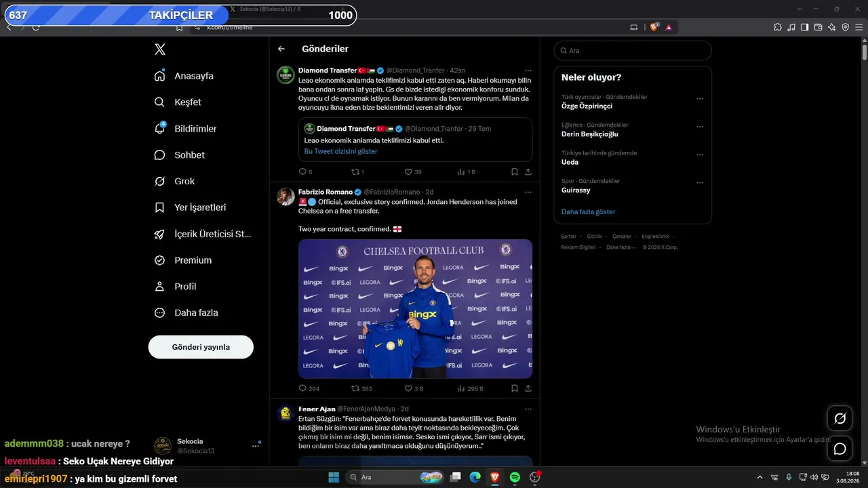Toggle the browser sidebar panel
This screenshot has height=488, width=868.
point(805,27)
